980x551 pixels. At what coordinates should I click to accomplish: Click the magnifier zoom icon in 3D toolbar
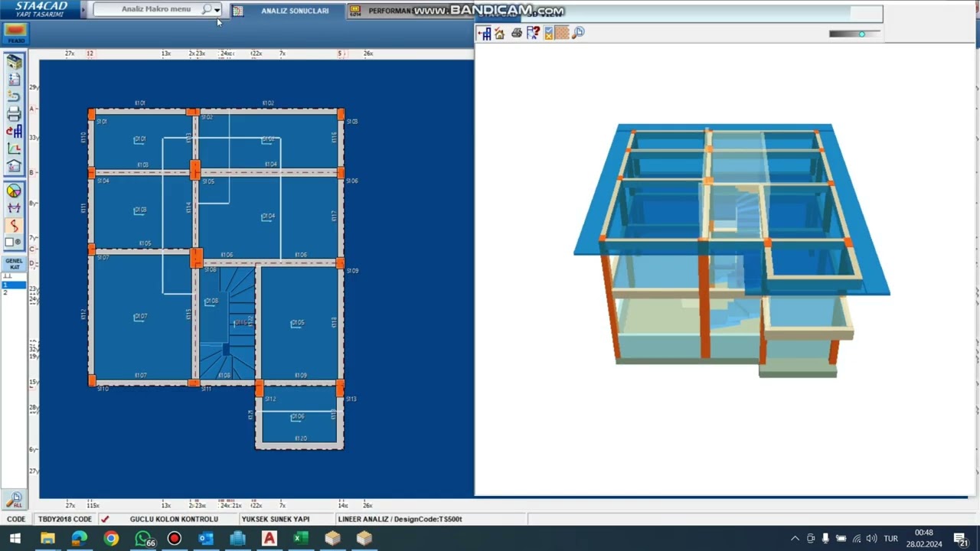(578, 33)
